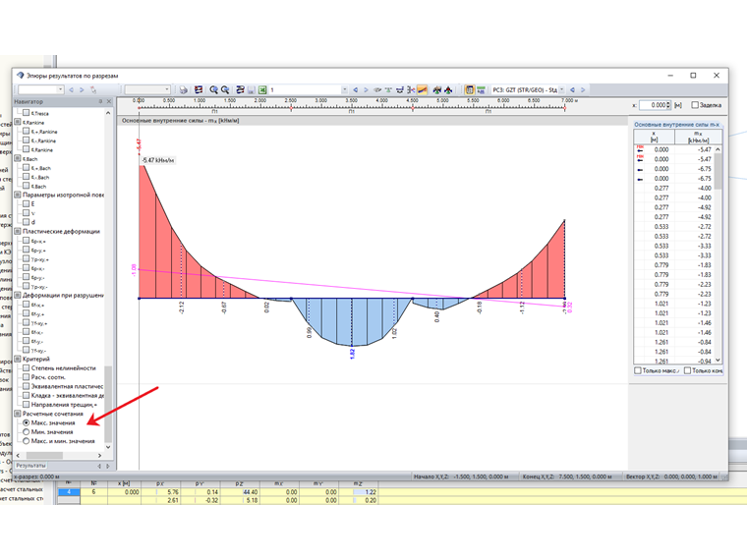Click down arrow of results table scrollbar

718,361
